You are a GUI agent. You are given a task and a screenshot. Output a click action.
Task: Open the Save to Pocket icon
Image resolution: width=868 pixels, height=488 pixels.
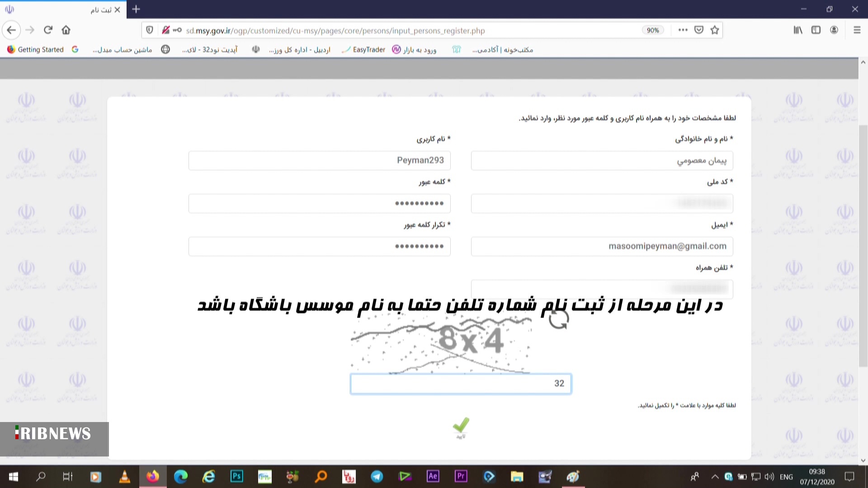(698, 30)
